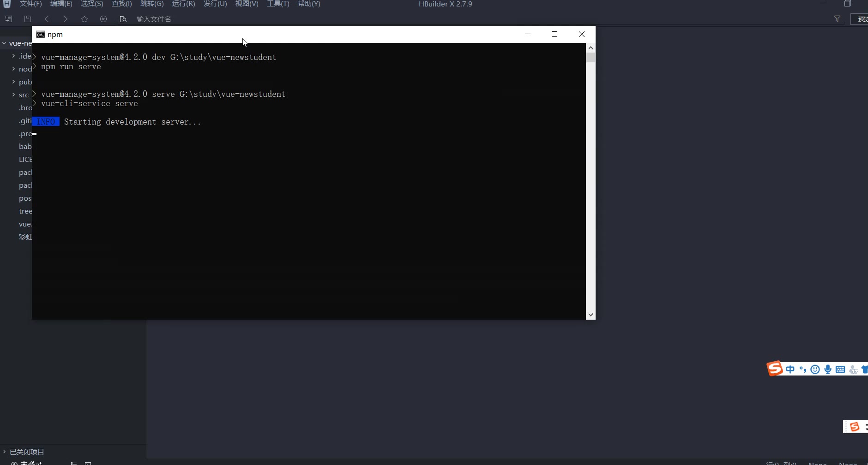Click the Sogou skin shirt icon
868x465 pixels.
click(865, 369)
